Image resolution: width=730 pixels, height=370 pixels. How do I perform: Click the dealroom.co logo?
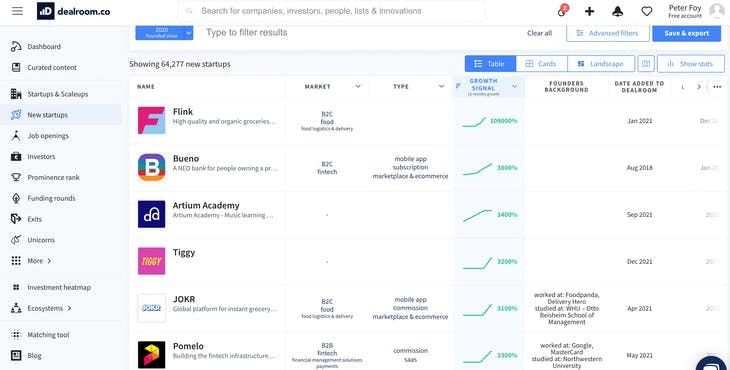(74, 11)
